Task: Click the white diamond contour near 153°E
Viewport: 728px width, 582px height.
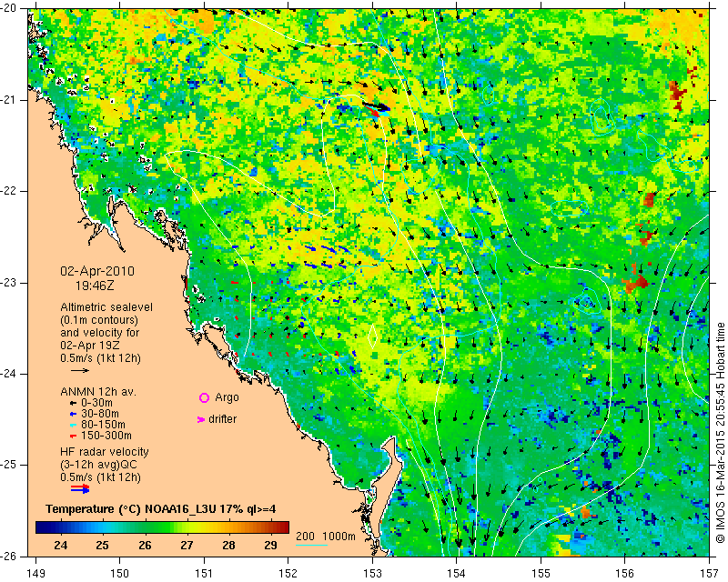Action: 372,336
